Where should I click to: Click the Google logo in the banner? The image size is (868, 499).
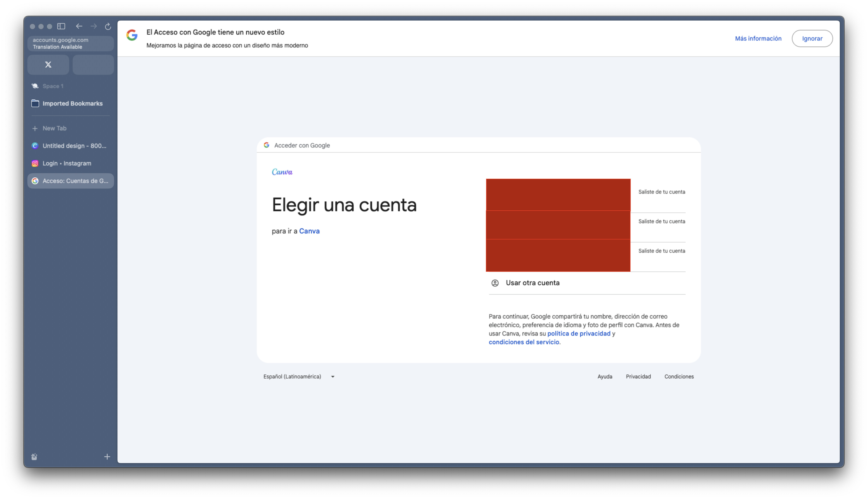point(132,35)
